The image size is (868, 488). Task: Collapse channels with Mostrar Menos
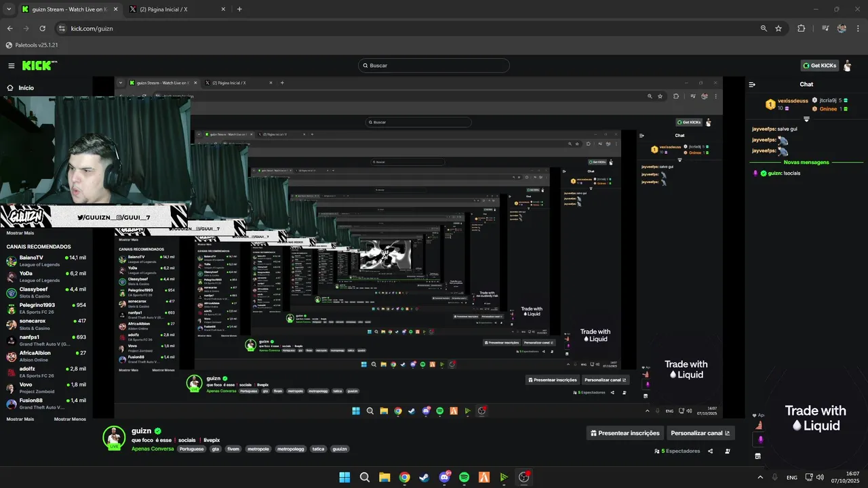click(x=70, y=419)
